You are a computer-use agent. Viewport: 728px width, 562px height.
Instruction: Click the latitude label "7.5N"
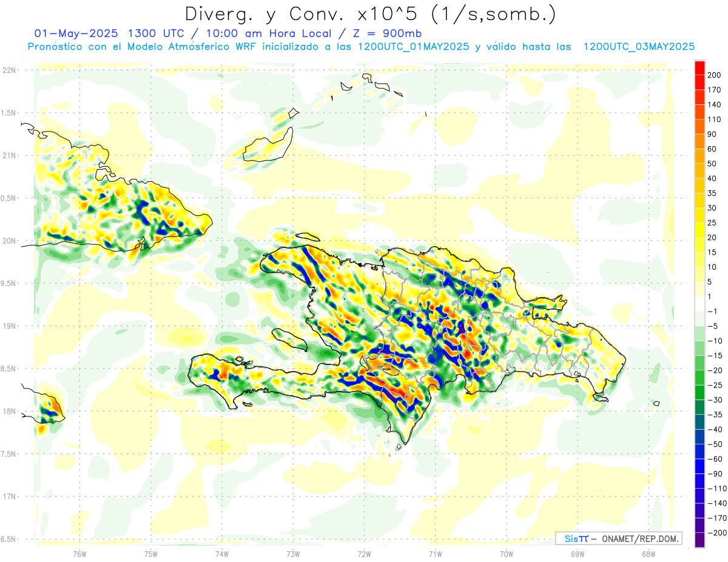(x=8, y=453)
